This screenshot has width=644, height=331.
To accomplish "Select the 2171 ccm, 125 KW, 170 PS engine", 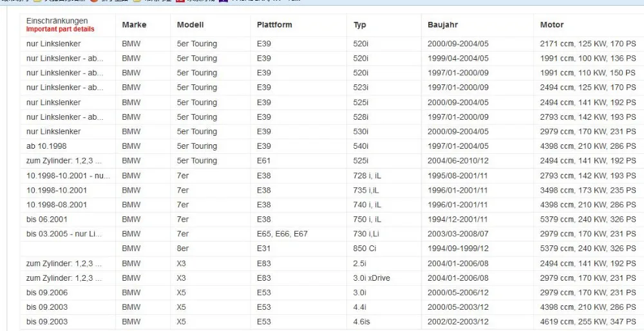I will [588, 44].
